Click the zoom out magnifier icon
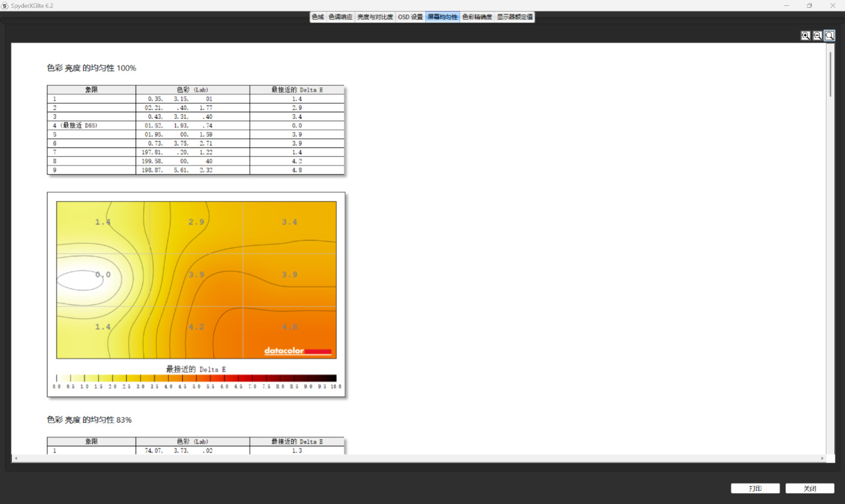845x504 pixels. 817,36
